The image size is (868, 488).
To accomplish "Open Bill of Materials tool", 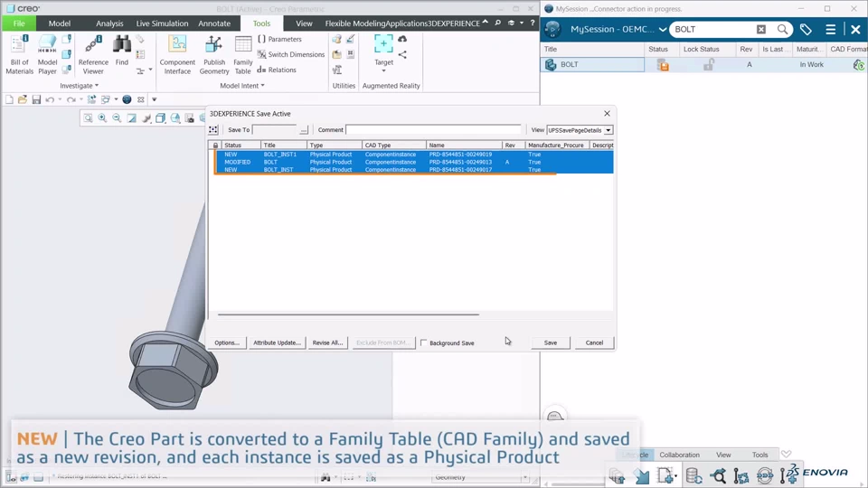I will tap(19, 54).
